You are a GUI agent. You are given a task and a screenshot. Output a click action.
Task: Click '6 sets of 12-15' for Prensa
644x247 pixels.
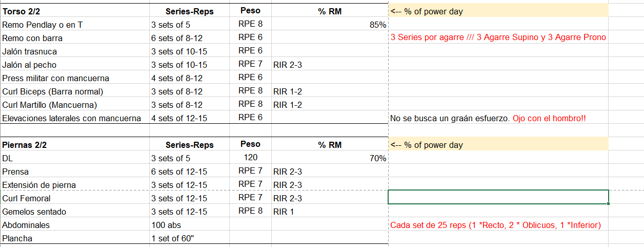pyautogui.click(x=190, y=172)
